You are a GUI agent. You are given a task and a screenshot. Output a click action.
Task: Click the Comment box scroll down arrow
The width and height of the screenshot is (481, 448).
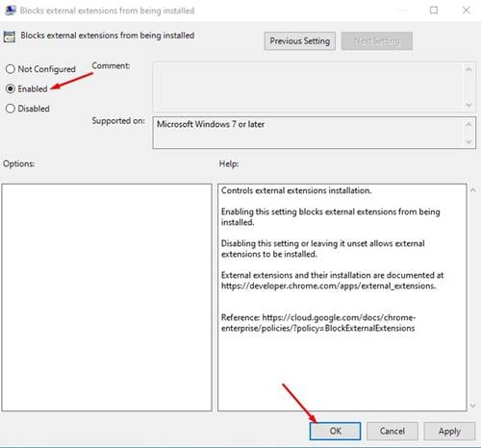pyautogui.click(x=468, y=105)
